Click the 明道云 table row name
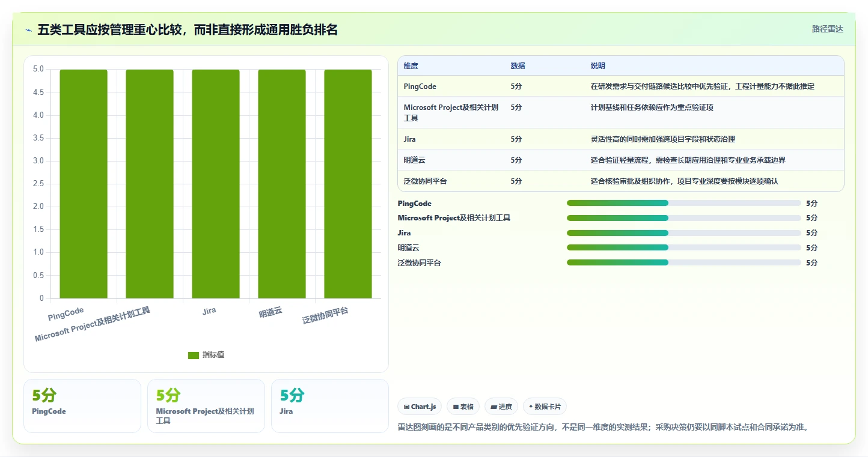The height and width of the screenshot is (457, 868). tap(415, 160)
